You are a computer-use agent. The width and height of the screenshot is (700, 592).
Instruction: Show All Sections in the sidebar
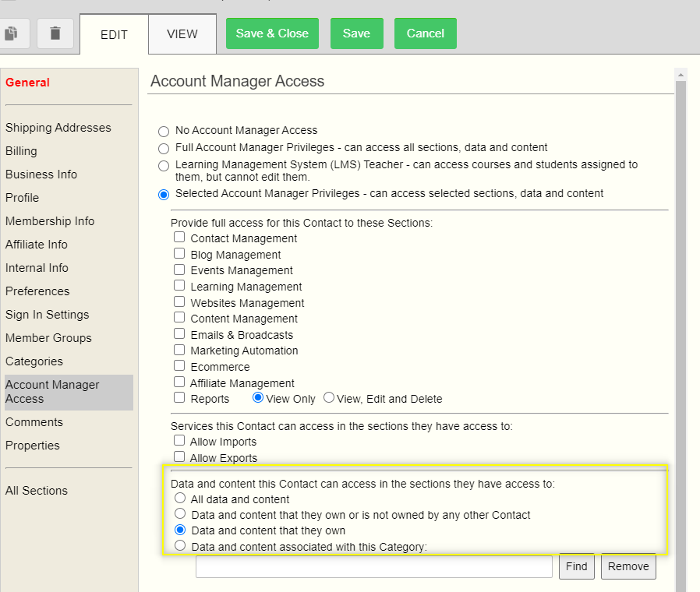[37, 491]
